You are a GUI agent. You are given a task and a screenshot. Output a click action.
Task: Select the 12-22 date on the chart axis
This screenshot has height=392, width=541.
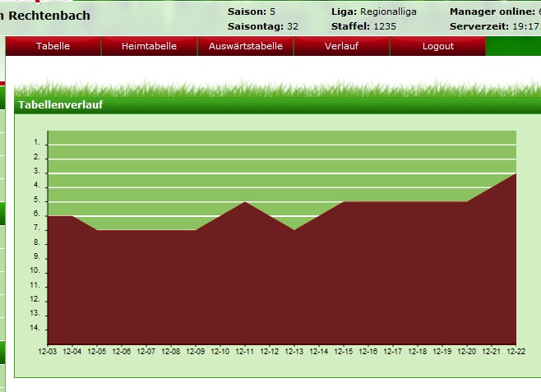(516, 351)
